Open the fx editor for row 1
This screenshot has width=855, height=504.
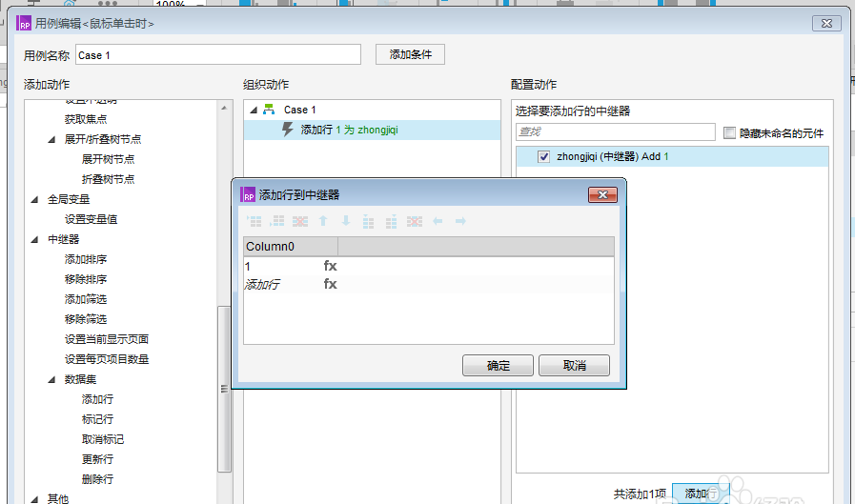point(330,266)
